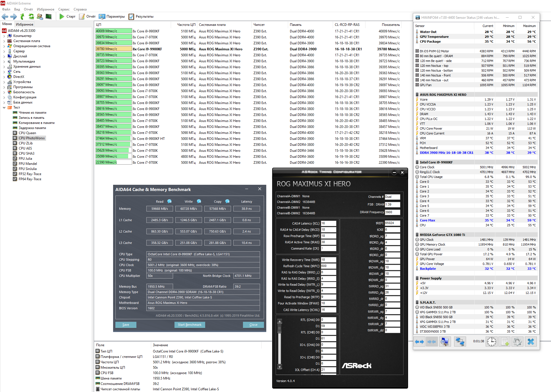
Task: Click the Save button in benchmark dialog
Action: (x=126, y=325)
